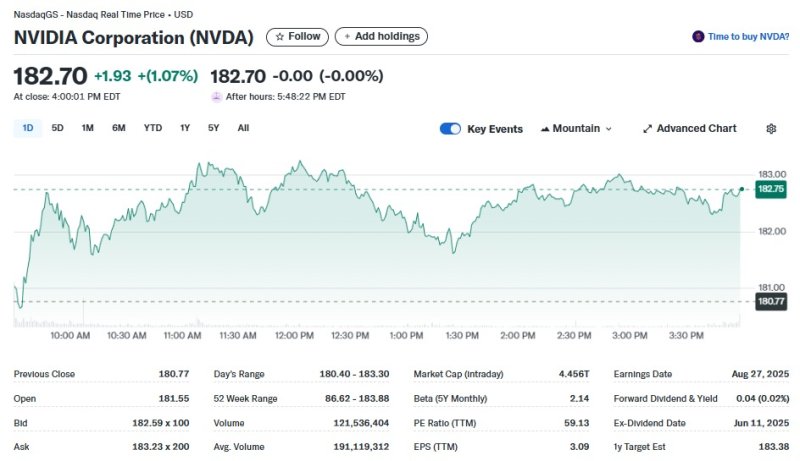The image size is (800, 461).
Task: Select the 1D time range tab
Action: pos(28,128)
